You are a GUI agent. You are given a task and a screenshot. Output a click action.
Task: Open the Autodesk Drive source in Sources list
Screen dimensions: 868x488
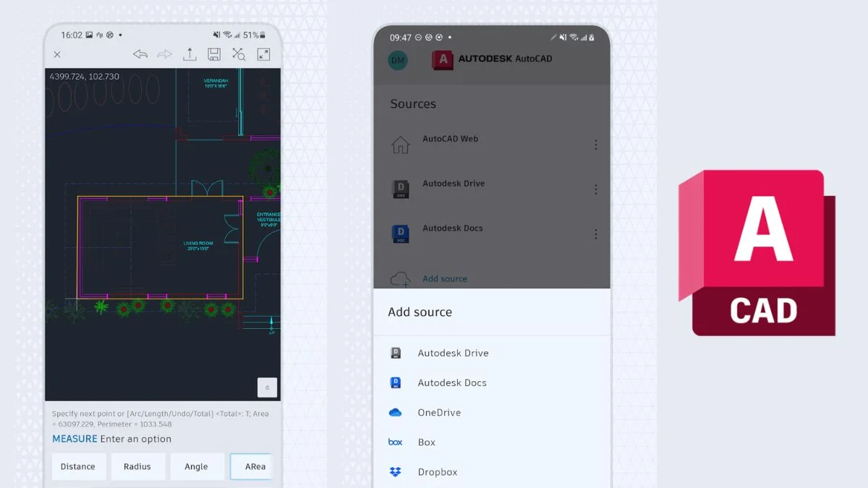(492, 189)
